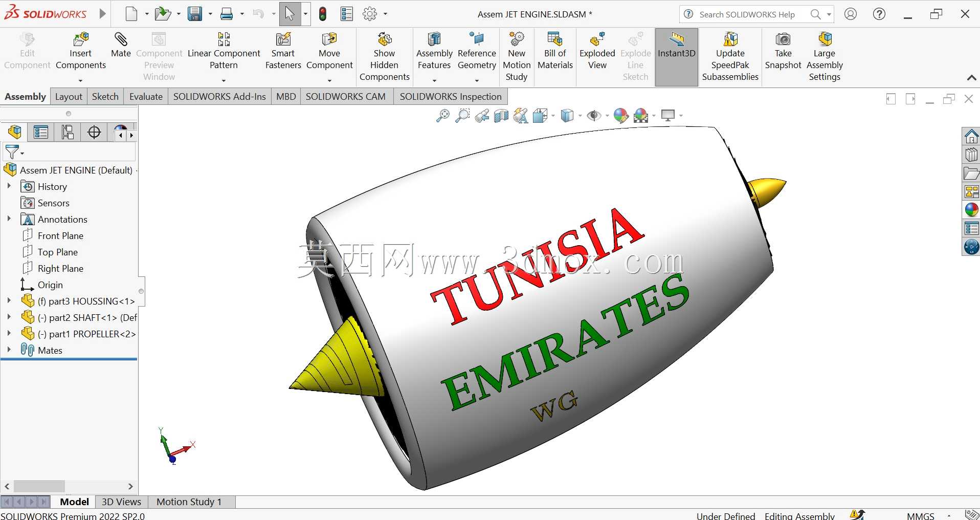Save the assembly with Save icon
The height and width of the screenshot is (520, 980).
pos(194,14)
